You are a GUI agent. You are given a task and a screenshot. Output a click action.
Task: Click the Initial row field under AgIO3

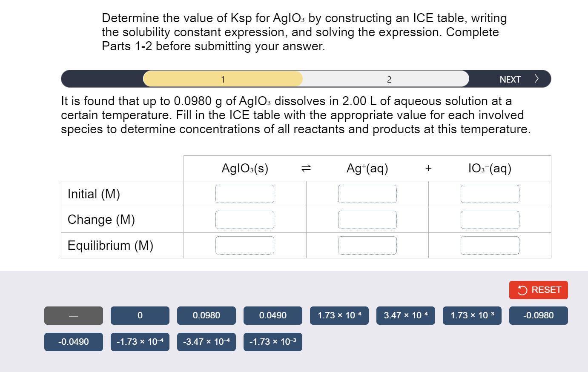coord(245,194)
